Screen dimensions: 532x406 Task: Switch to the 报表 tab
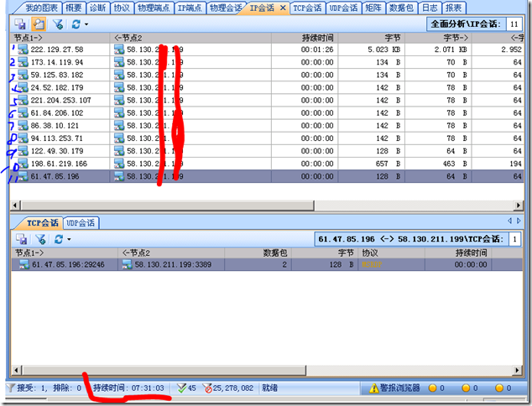click(x=454, y=8)
